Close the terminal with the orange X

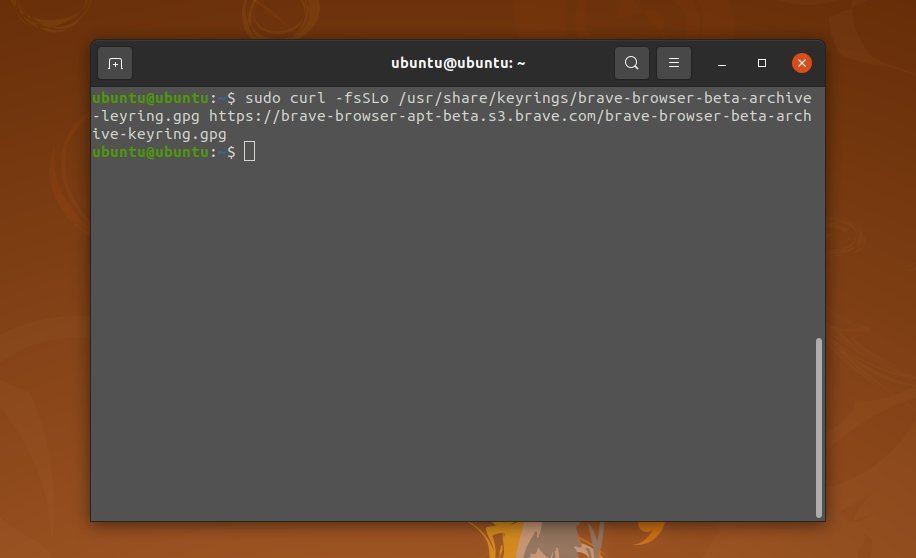(x=802, y=63)
